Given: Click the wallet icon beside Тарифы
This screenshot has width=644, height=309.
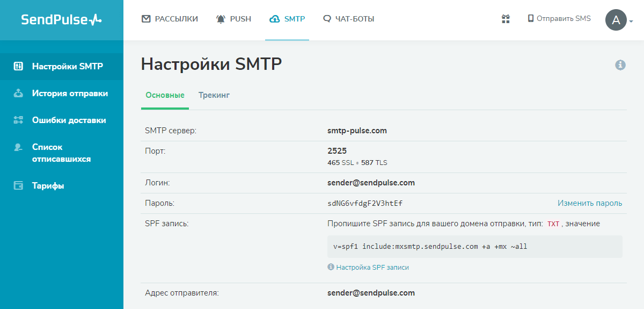Looking at the screenshot, I should pyautogui.click(x=18, y=186).
